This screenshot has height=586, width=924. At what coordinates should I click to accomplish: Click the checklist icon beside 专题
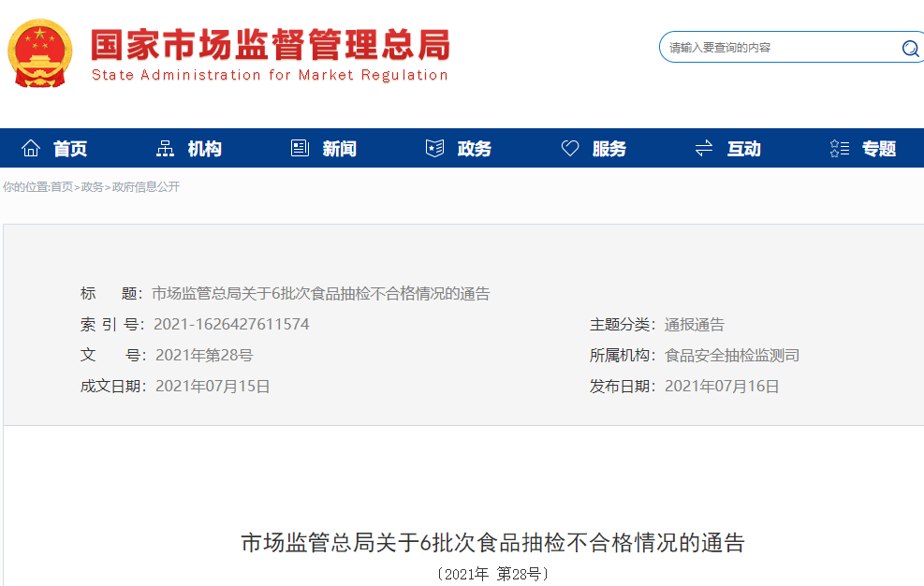tap(838, 147)
